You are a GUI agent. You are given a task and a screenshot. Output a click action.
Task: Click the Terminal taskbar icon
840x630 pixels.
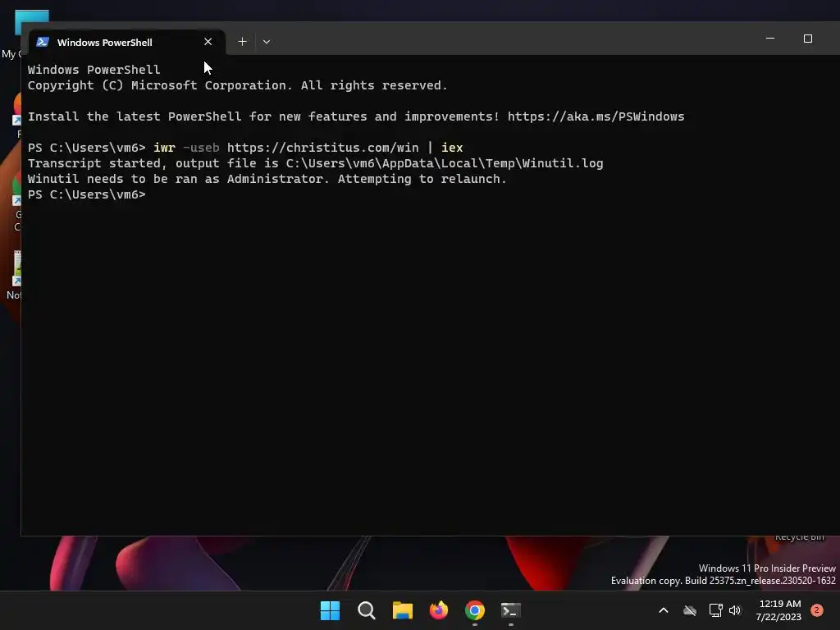point(510,610)
